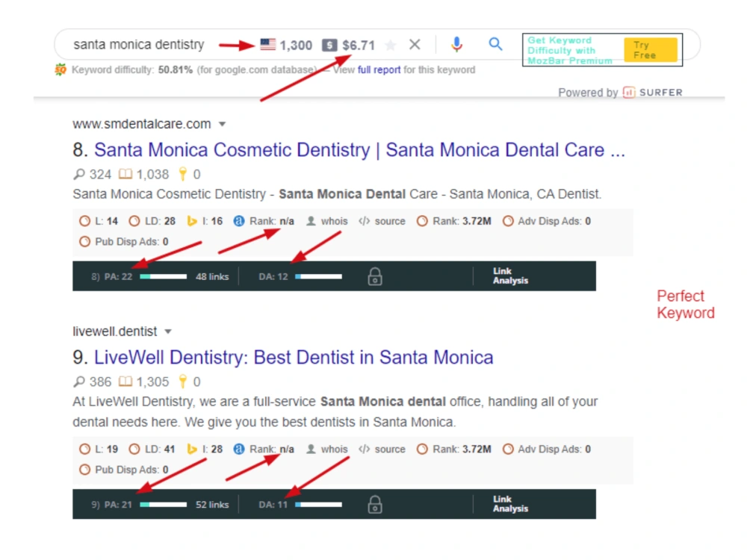Click 48 links in MozBar
747x560 pixels.
212,277
